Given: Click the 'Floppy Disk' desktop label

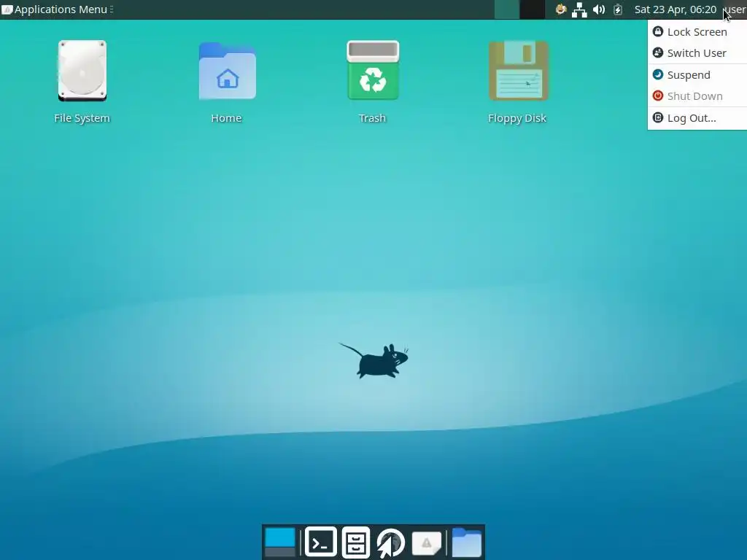Looking at the screenshot, I should click(517, 118).
